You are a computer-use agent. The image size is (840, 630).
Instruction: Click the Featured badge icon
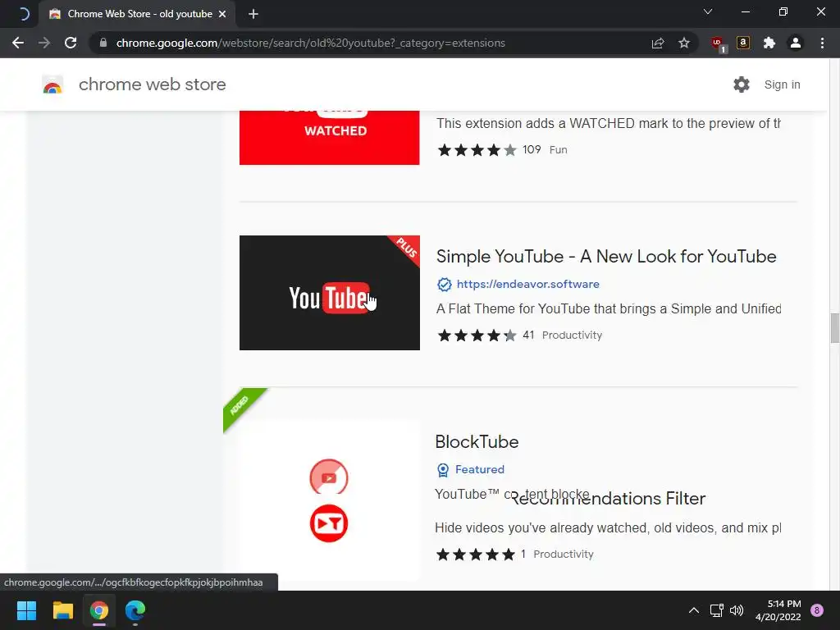tap(443, 470)
